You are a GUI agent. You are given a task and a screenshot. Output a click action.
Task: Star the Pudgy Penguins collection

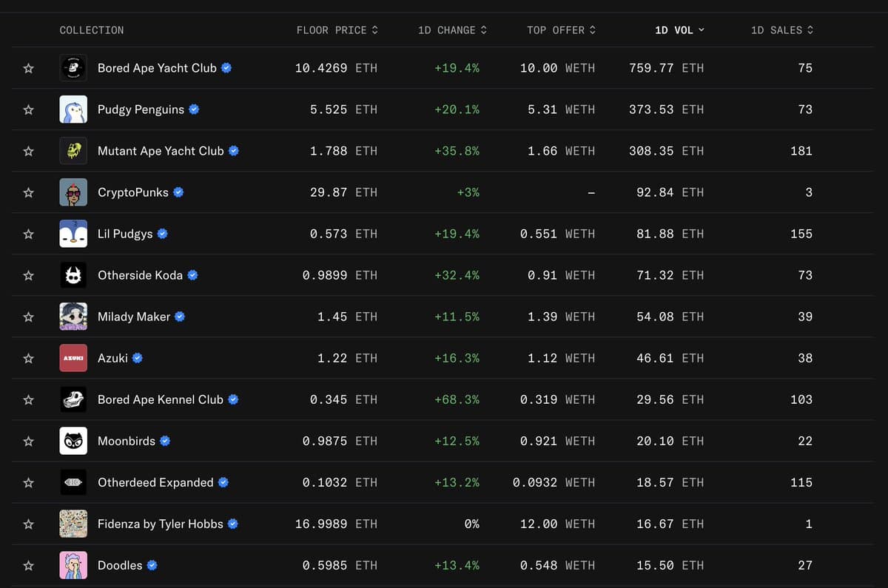click(28, 109)
